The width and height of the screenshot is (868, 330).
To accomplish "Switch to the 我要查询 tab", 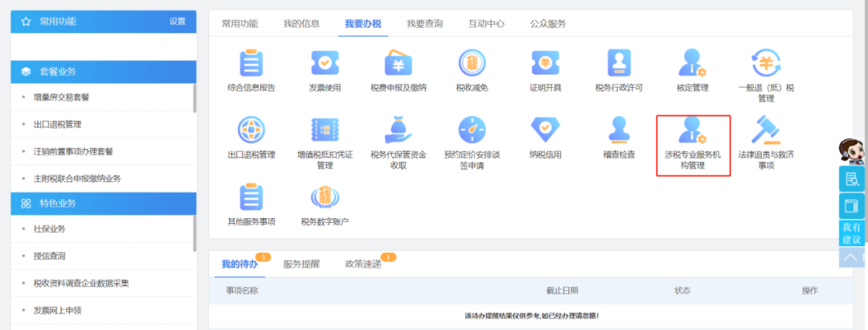I will pyautogui.click(x=424, y=23).
